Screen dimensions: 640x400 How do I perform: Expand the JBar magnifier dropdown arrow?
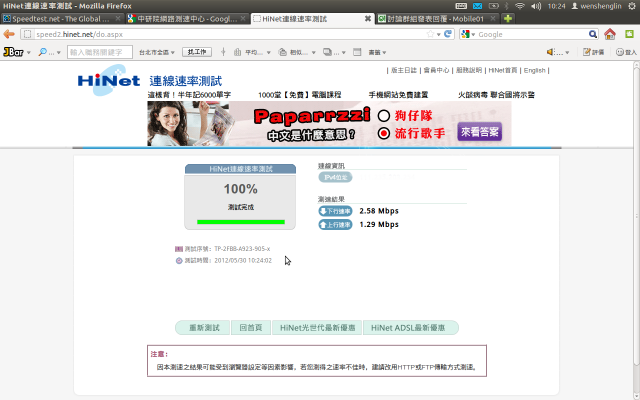coord(58,53)
